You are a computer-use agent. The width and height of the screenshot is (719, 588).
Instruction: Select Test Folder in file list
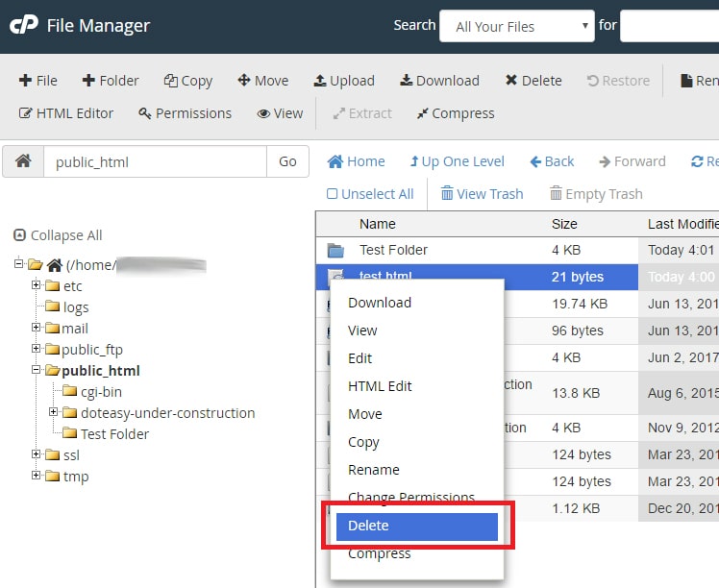click(393, 250)
